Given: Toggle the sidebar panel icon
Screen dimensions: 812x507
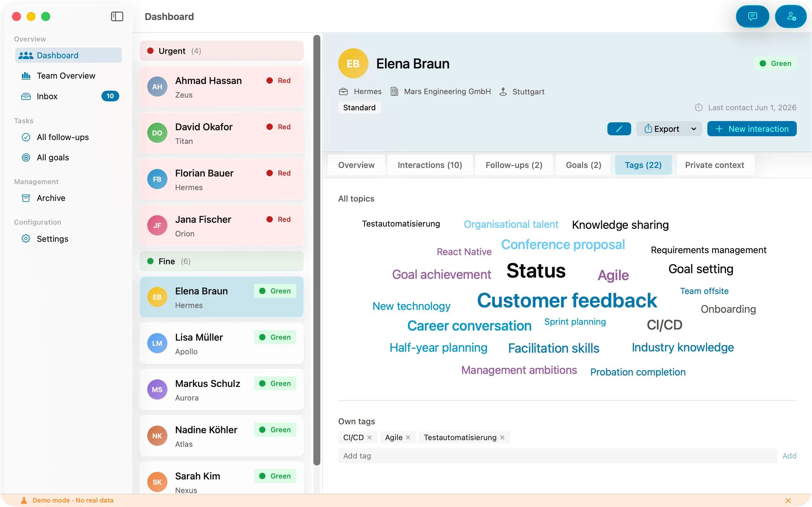Looking at the screenshot, I should click(117, 16).
